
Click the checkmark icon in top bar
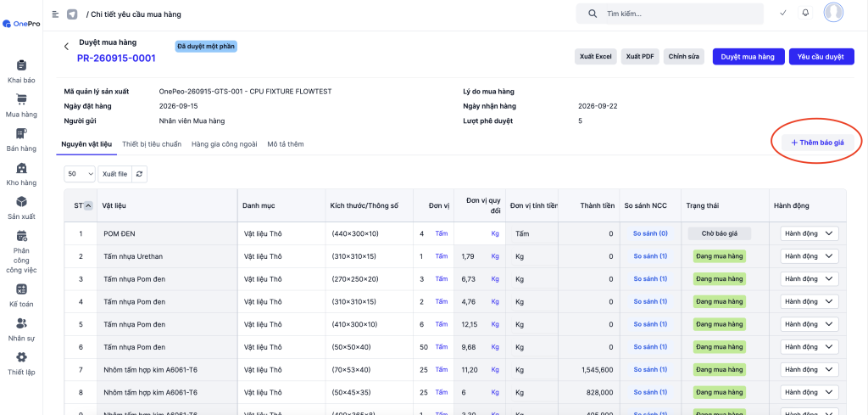[x=782, y=13]
